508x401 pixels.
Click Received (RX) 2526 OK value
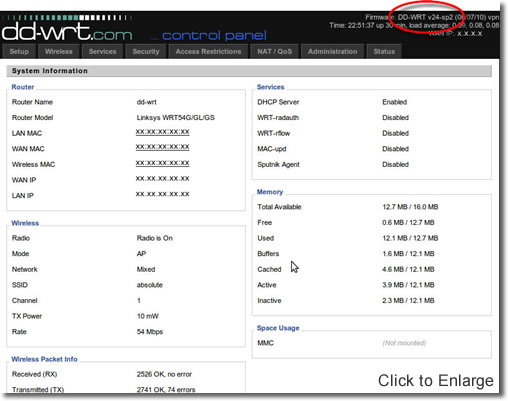click(164, 374)
